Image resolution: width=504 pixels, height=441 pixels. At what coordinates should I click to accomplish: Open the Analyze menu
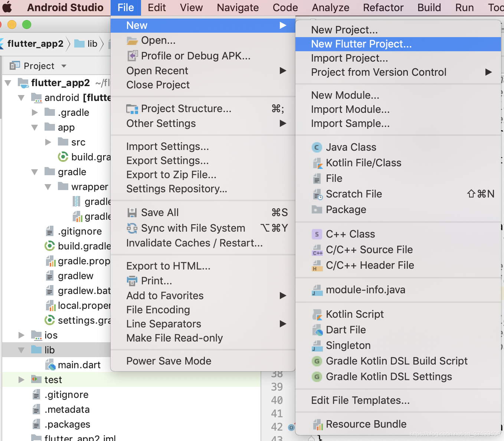click(x=330, y=7)
